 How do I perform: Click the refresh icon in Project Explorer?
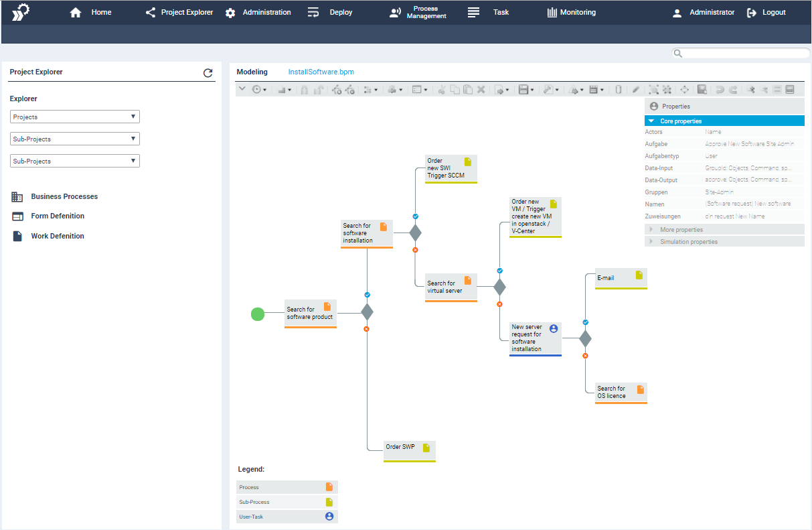click(208, 73)
